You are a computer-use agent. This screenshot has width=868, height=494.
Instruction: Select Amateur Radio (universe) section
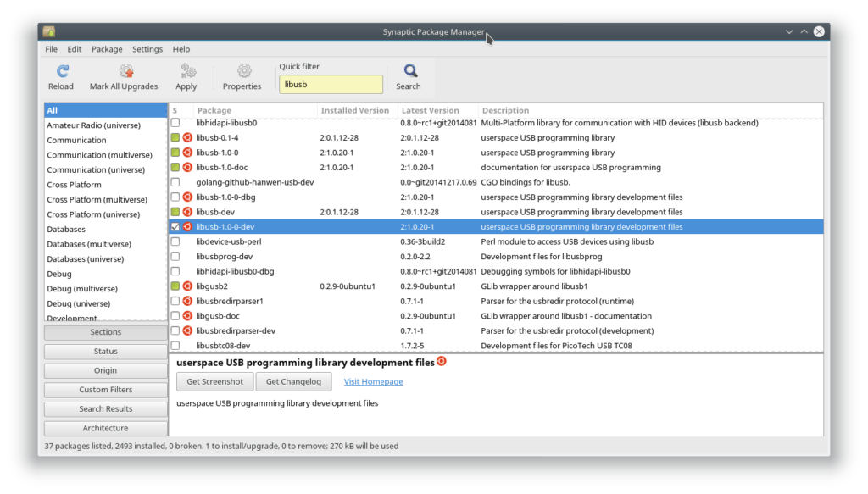coord(106,125)
